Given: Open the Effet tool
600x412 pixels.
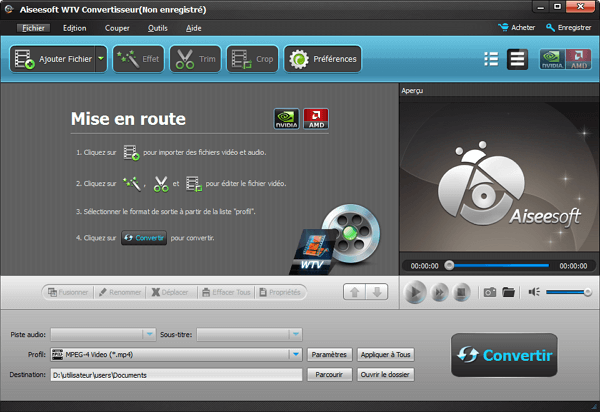Looking at the screenshot, I should pyautogui.click(x=138, y=59).
